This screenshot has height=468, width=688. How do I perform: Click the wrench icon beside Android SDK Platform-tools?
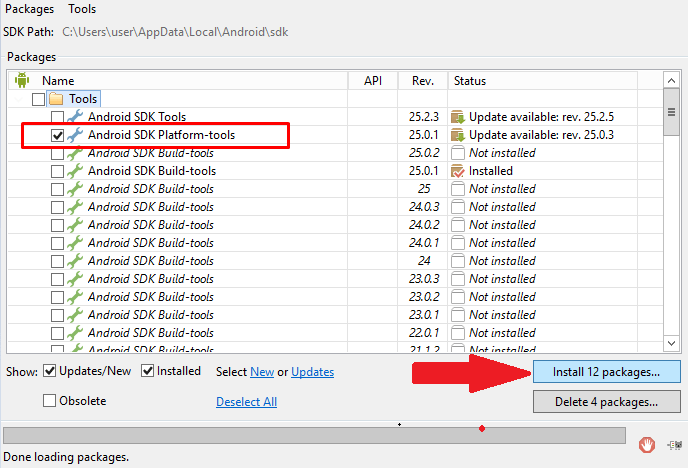pos(75,135)
